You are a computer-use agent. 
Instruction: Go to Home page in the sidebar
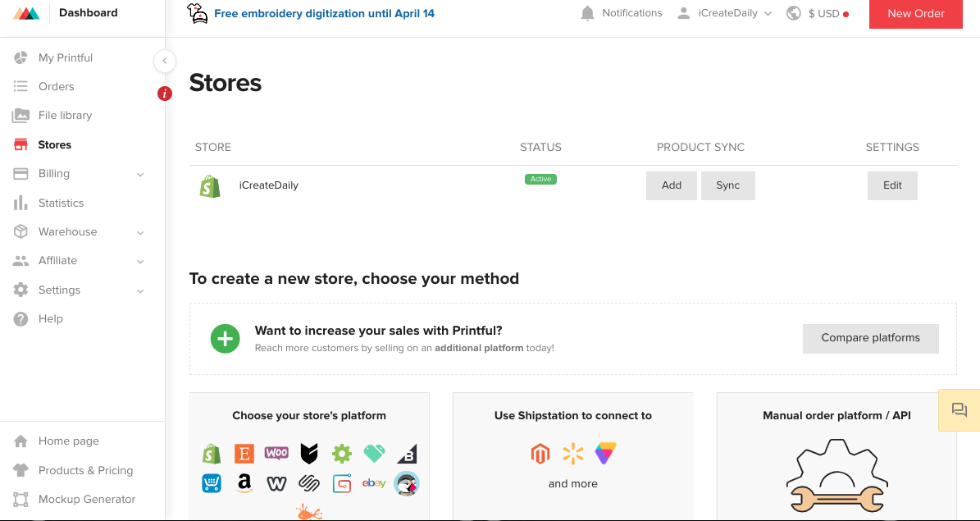point(69,441)
